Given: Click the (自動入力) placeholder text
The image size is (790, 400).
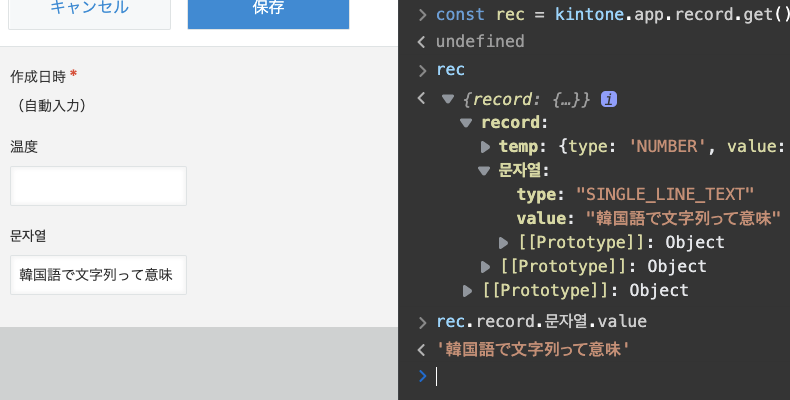Looking at the screenshot, I should click(51, 106).
